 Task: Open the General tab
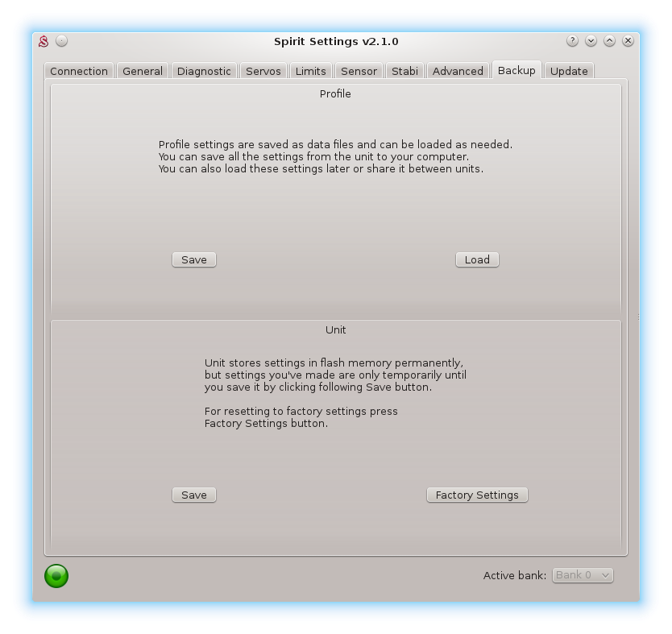coord(143,71)
